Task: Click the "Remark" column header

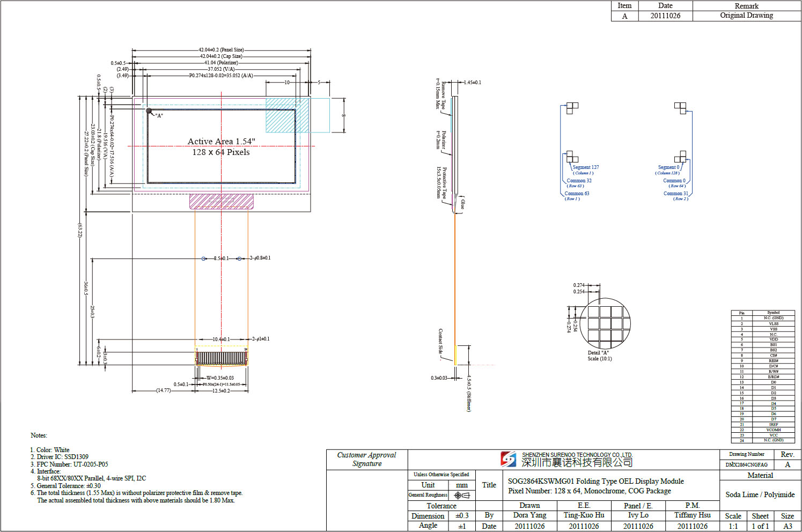Action: (x=746, y=6)
